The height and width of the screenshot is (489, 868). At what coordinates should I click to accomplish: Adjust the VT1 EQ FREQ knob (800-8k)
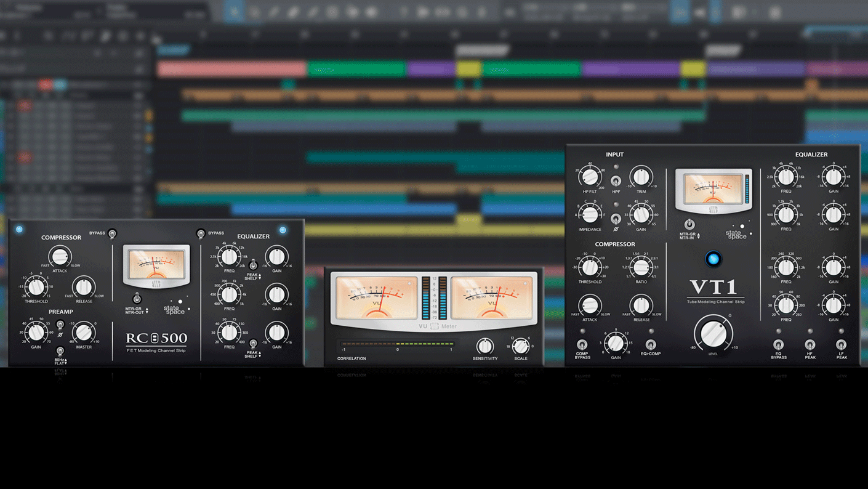(786, 214)
